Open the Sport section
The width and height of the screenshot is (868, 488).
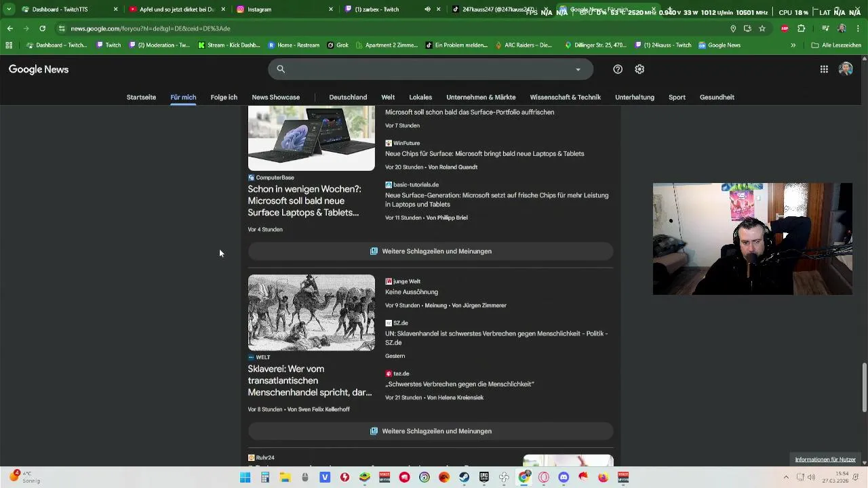point(677,97)
